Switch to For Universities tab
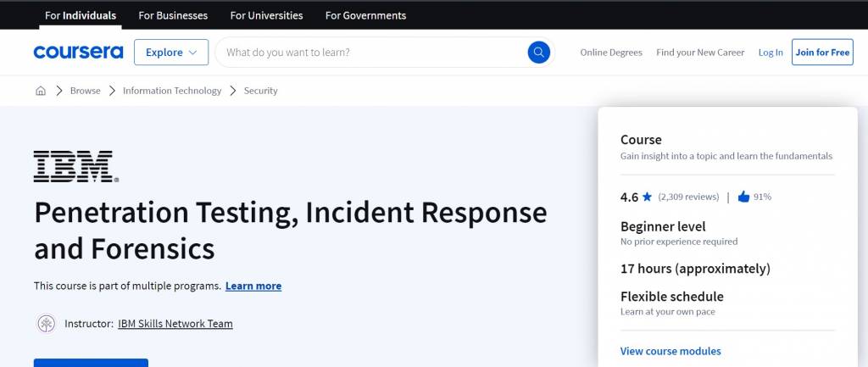The width and height of the screenshot is (868, 367). (266, 15)
